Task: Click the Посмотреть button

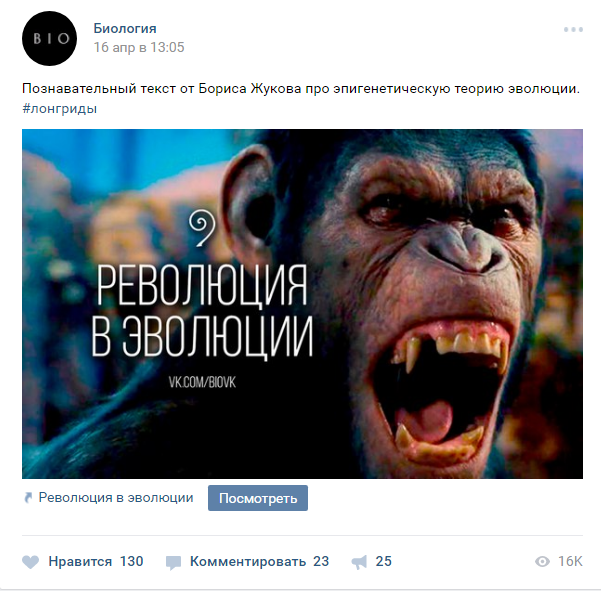Action: point(258,498)
